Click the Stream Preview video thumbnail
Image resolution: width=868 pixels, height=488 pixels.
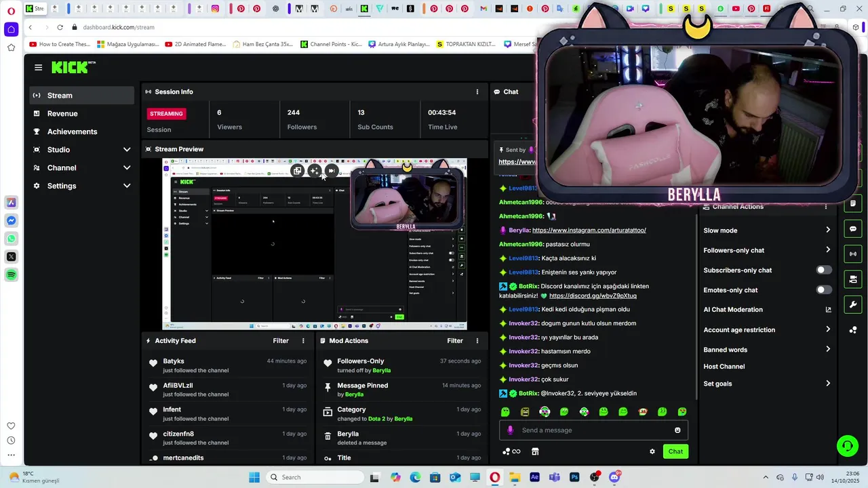(315, 245)
